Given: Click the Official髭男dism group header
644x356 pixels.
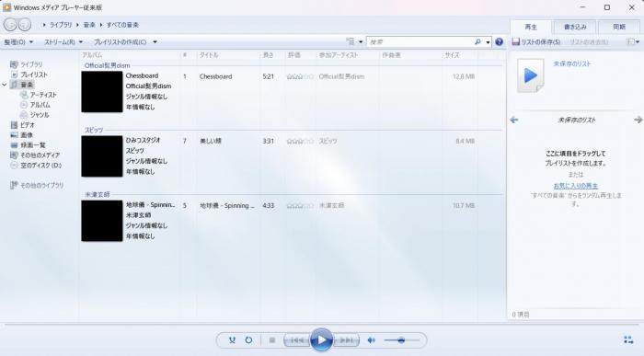Looking at the screenshot, I should click(x=108, y=65).
